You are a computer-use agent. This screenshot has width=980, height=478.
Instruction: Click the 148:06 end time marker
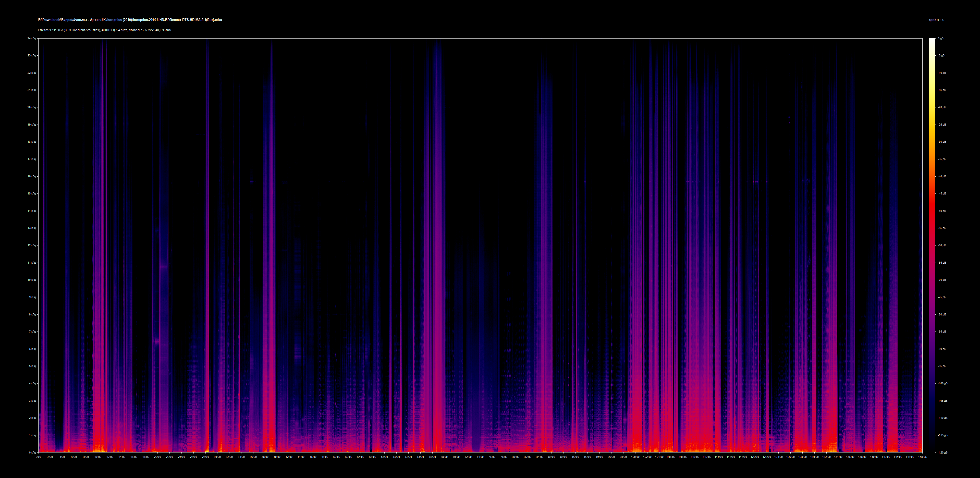(922, 457)
